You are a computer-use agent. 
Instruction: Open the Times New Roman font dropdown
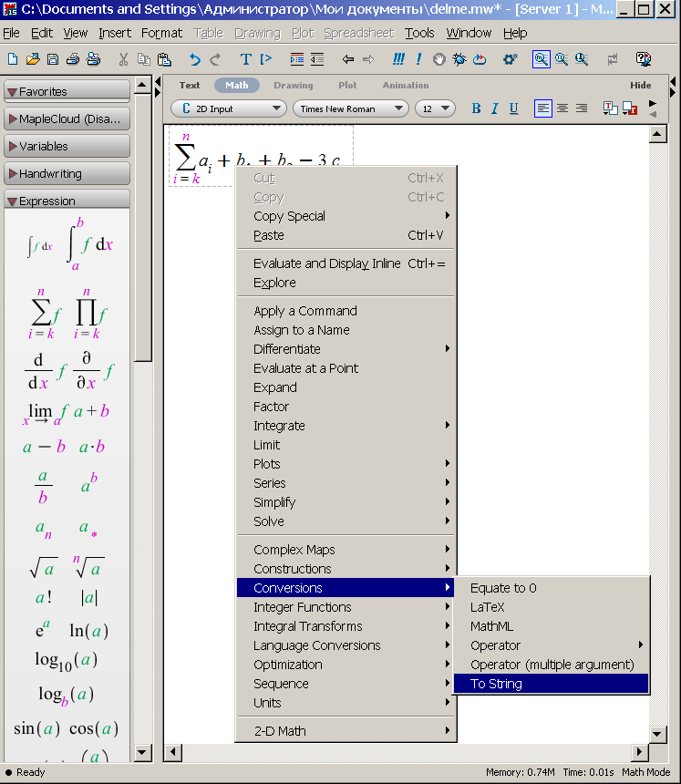click(351, 108)
